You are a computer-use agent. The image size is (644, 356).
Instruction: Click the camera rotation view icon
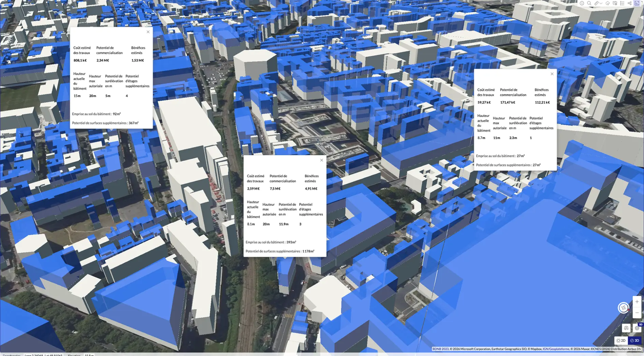(x=626, y=328)
